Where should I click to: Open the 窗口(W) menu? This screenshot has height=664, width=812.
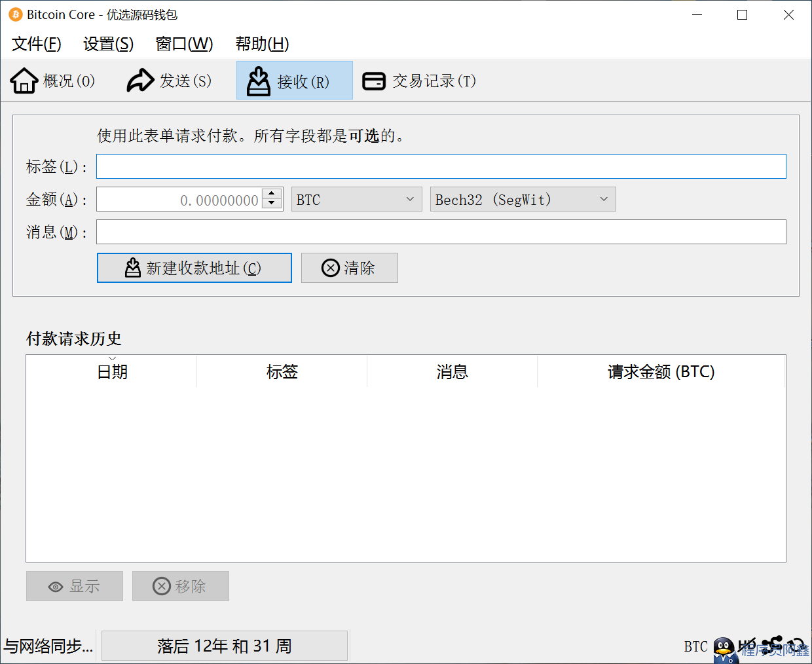tap(184, 44)
